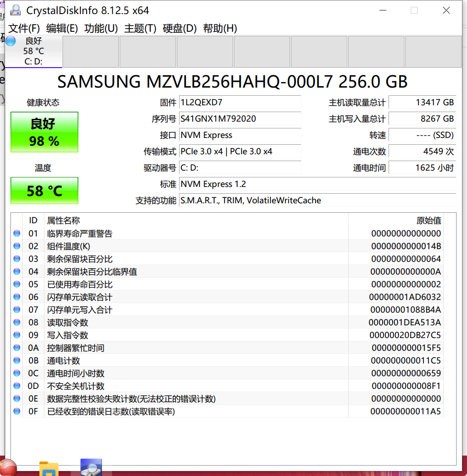Click status orb for attribute 09 写入指令数
The image size is (467, 476).
[17, 335]
